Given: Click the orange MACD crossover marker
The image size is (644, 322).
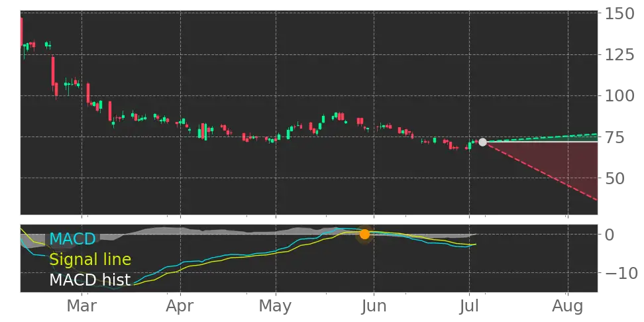Looking at the screenshot, I should pyautogui.click(x=364, y=235).
